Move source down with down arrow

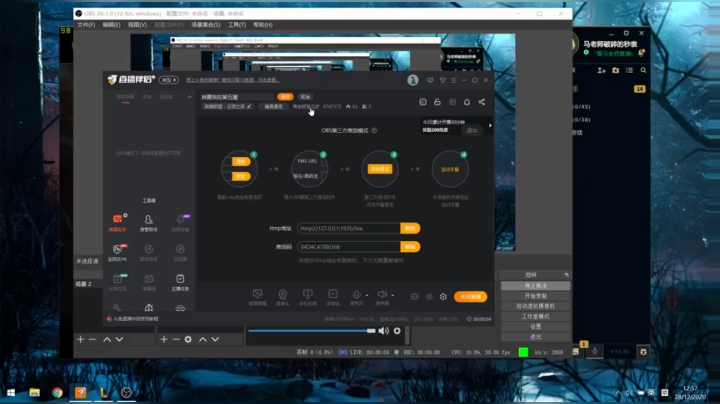point(215,339)
